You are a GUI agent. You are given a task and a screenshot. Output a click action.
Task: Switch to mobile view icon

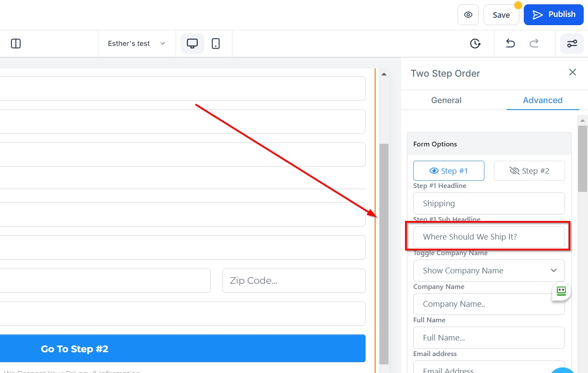point(216,44)
